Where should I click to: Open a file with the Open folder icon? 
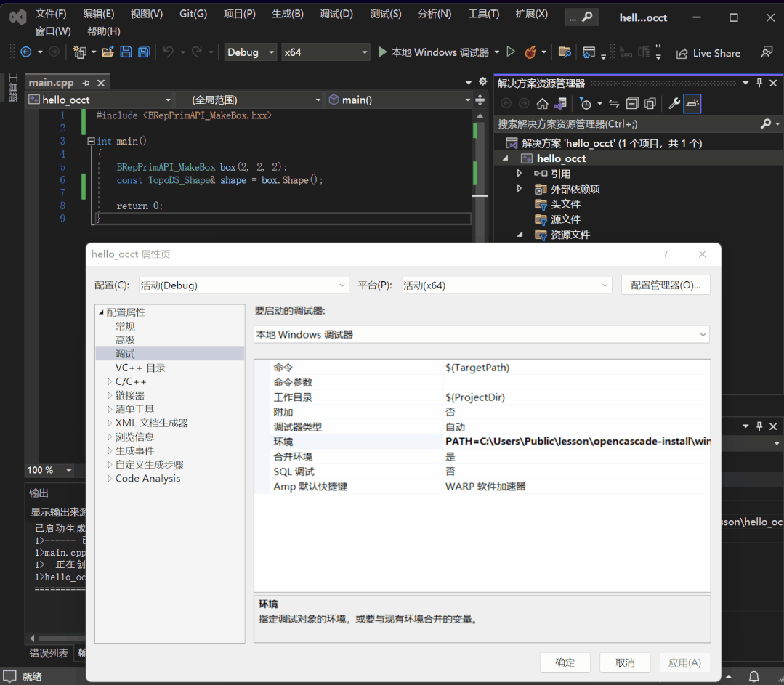coord(108,51)
